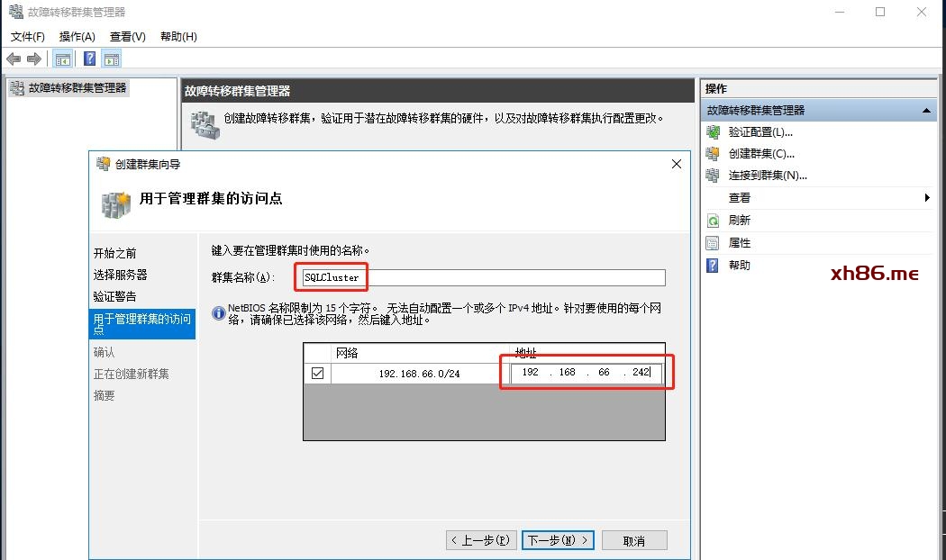Click the 验证配置 icon in actions pane
This screenshot has width=946, height=560.
[713, 131]
